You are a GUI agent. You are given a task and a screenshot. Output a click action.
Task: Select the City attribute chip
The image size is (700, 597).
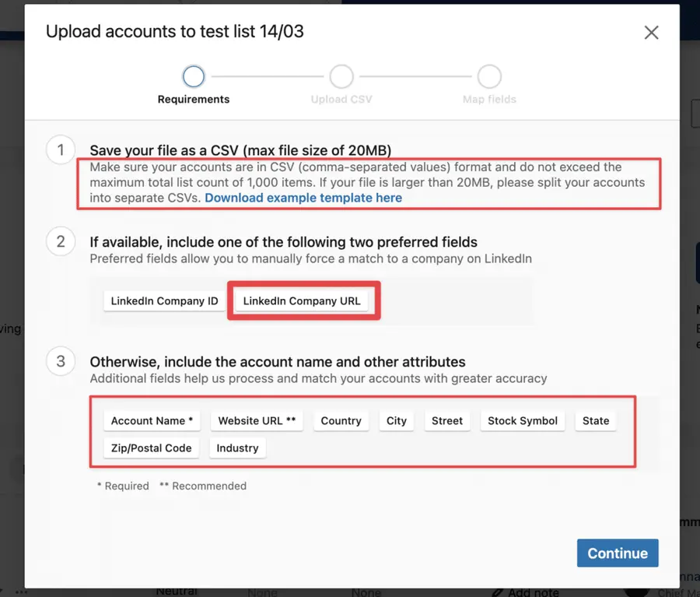pos(397,420)
